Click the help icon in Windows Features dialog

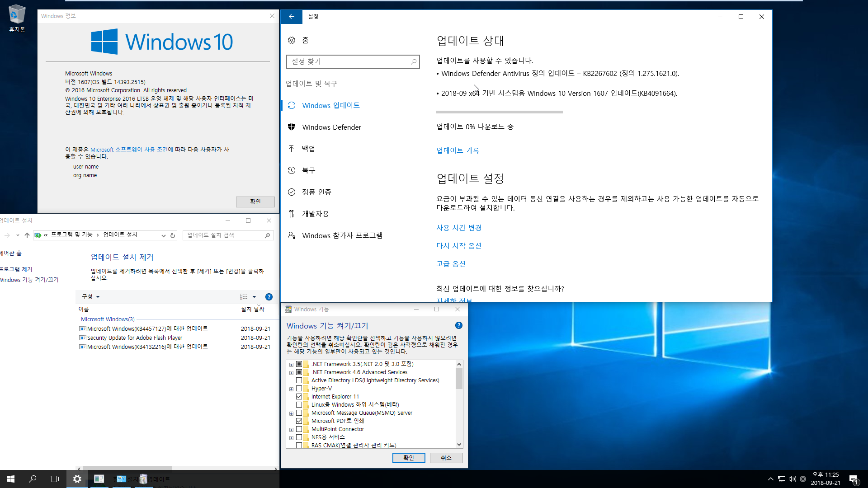(459, 325)
